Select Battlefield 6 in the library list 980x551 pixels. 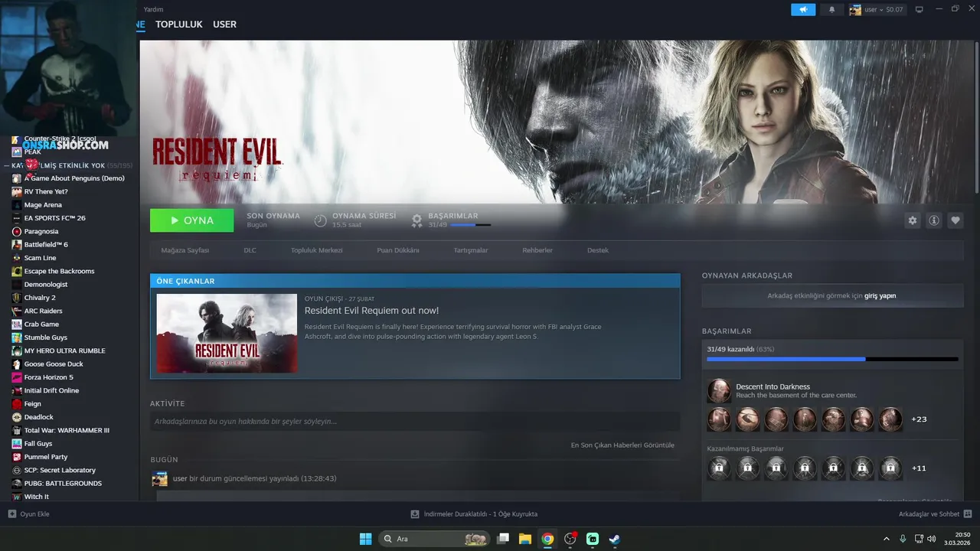(x=46, y=244)
